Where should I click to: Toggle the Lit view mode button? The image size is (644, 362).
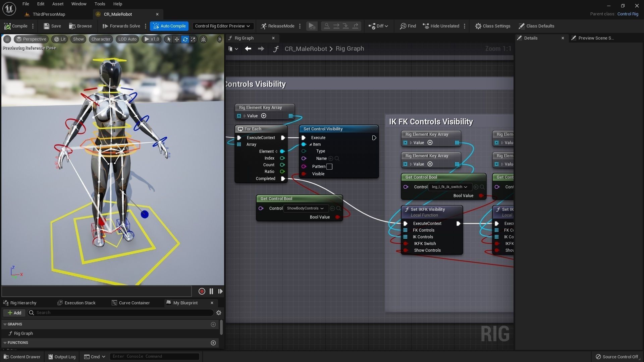(x=60, y=39)
